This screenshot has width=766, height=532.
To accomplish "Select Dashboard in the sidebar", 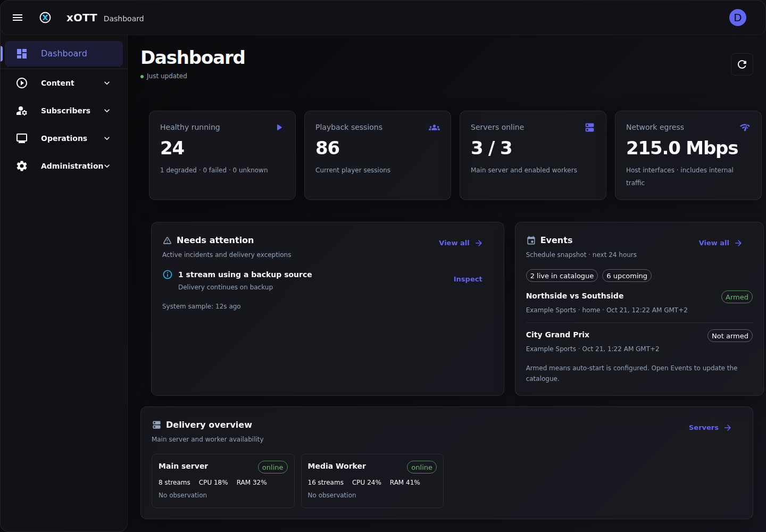I will pyautogui.click(x=64, y=54).
